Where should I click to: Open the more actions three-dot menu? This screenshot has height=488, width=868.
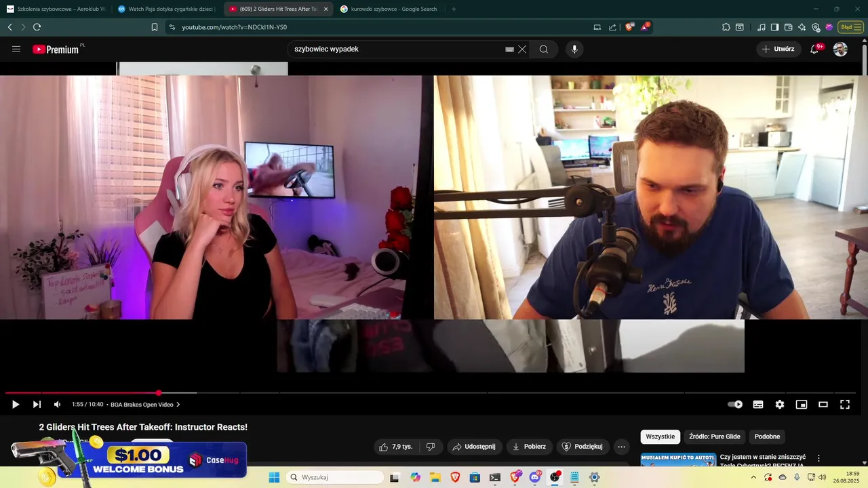[621, 447]
